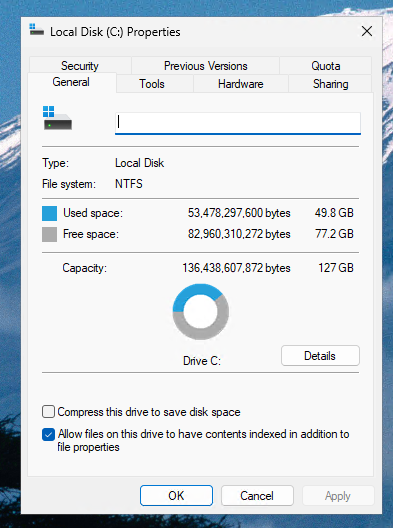The height and width of the screenshot is (528, 393).
Task: Click the disk usage donut chart
Action: [201, 312]
